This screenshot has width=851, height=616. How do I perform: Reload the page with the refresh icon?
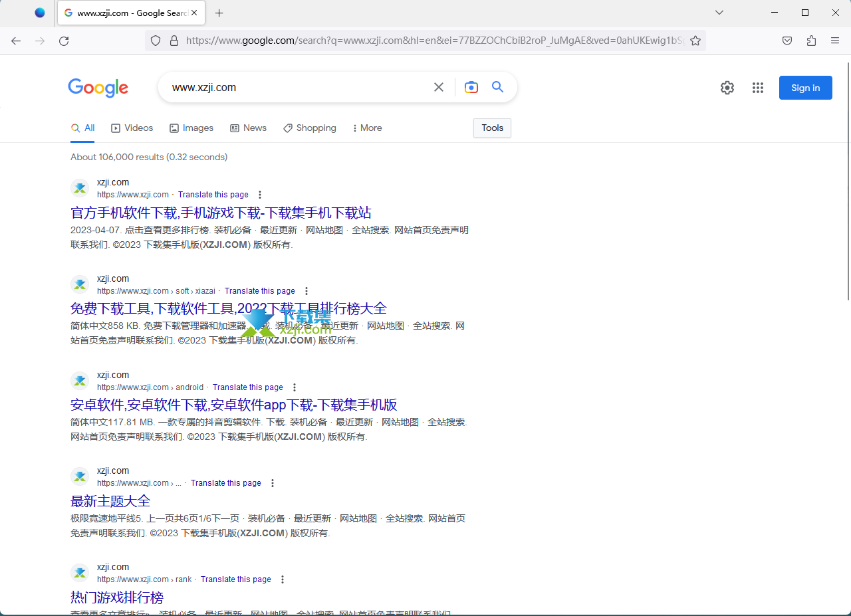click(64, 41)
